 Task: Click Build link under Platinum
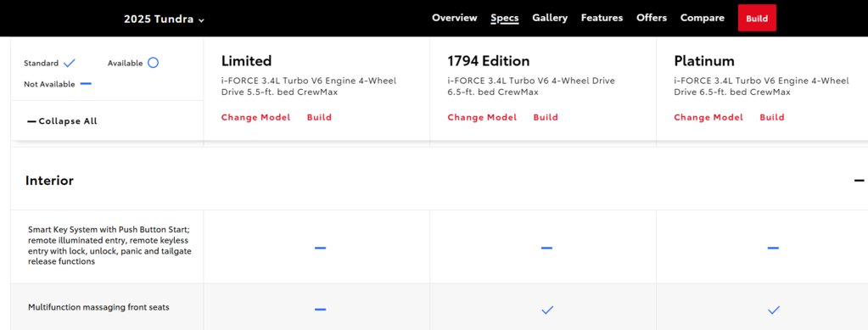(x=771, y=117)
